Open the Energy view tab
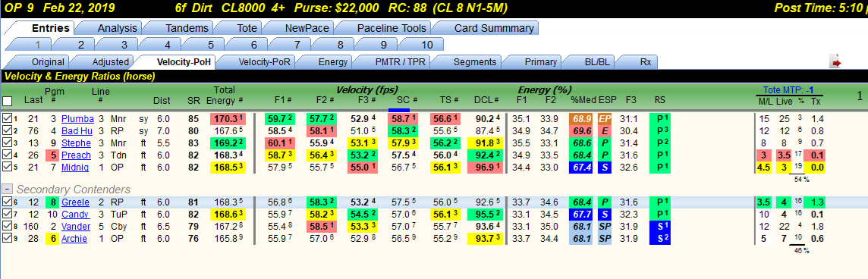Viewport: 868px width, 279px height. 332,62
